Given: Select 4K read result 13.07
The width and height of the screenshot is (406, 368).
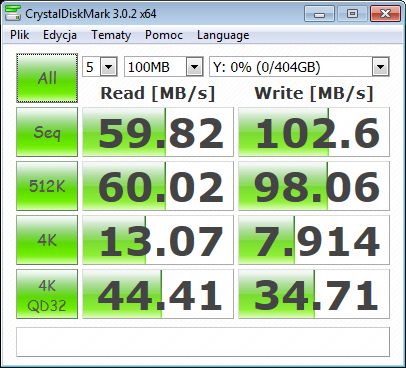Looking at the screenshot, I should tap(158, 240).
